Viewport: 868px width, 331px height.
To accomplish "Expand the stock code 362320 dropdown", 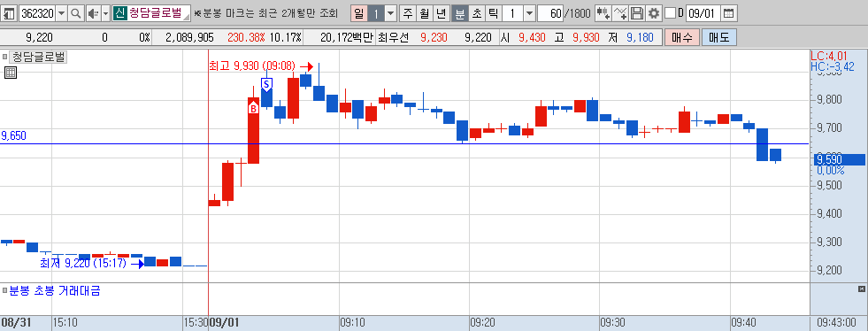I will tap(61, 13).
